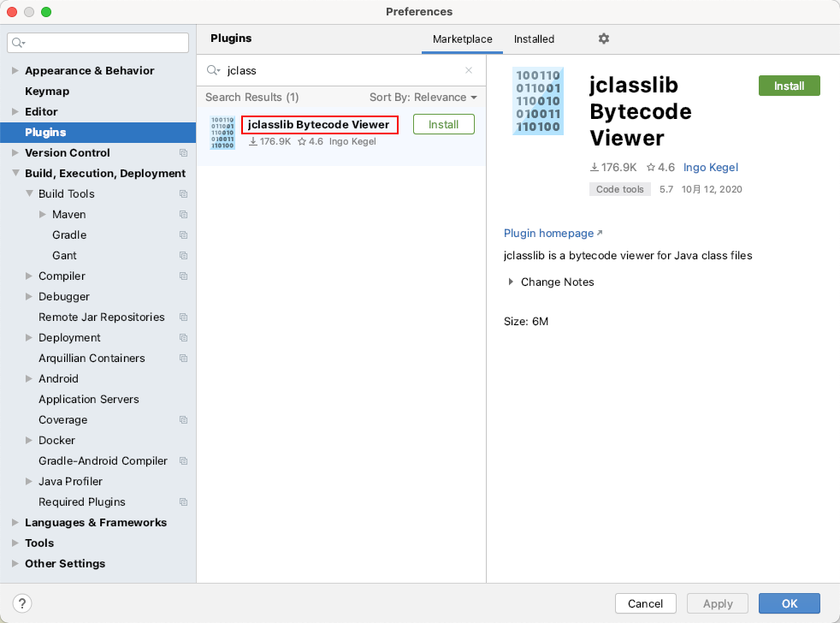Click the project-level icon next to Required Plugins
Image resolution: width=840 pixels, height=623 pixels.
tap(183, 502)
